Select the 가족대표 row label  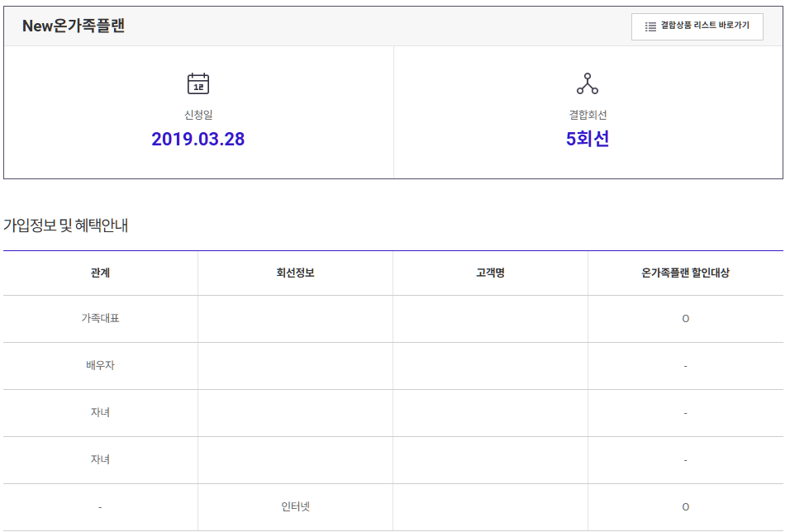[100, 318]
